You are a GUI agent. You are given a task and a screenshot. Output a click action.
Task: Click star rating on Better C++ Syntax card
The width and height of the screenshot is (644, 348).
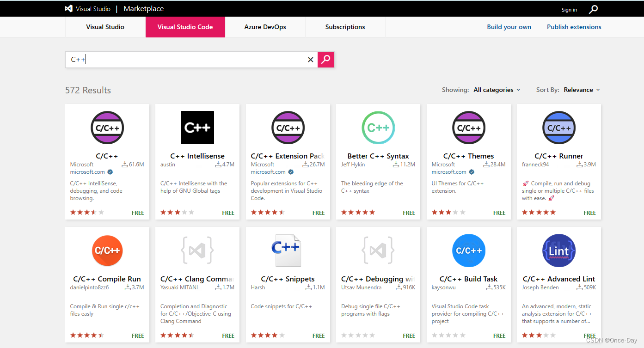(x=358, y=213)
